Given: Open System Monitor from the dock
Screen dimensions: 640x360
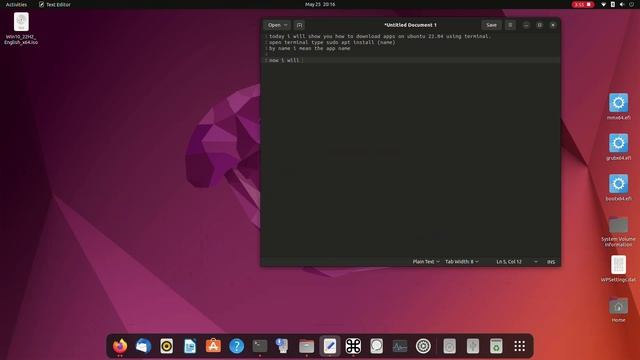Looking at the screenshot, I should tap(400, 346).
